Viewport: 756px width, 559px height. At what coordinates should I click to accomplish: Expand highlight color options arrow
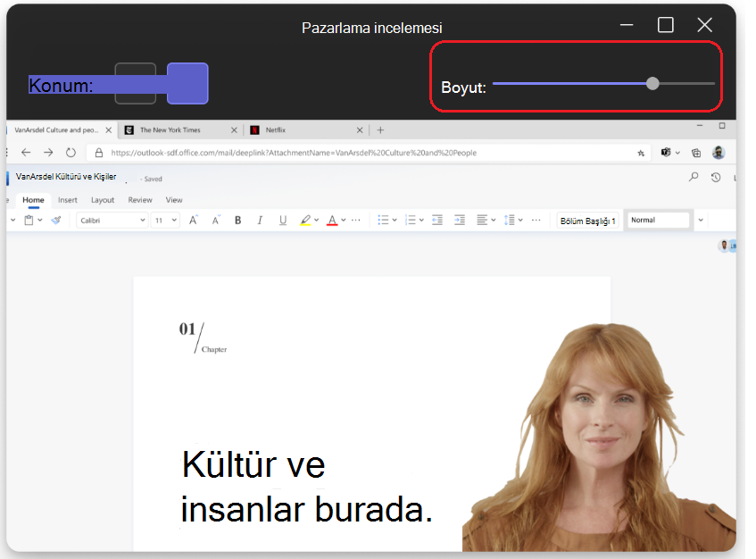317,221
